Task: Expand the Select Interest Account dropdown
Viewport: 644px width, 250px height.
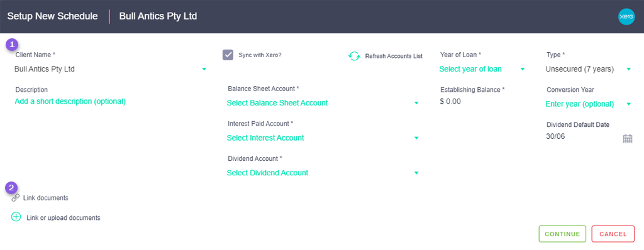Action: click(323, 138)
